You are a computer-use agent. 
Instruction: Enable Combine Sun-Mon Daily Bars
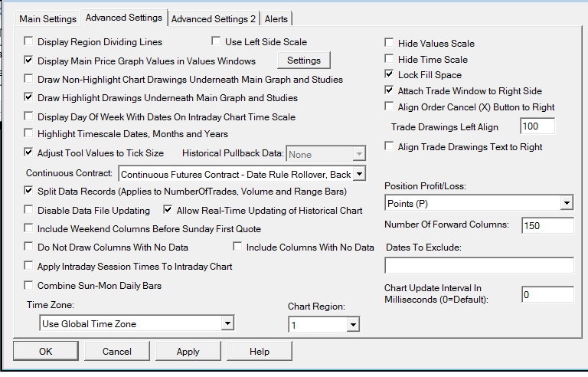[x=30, y=286]
